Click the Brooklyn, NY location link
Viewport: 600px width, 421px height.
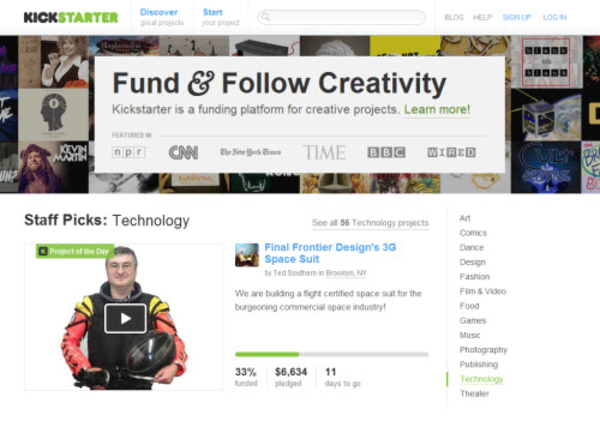point(346,273)
